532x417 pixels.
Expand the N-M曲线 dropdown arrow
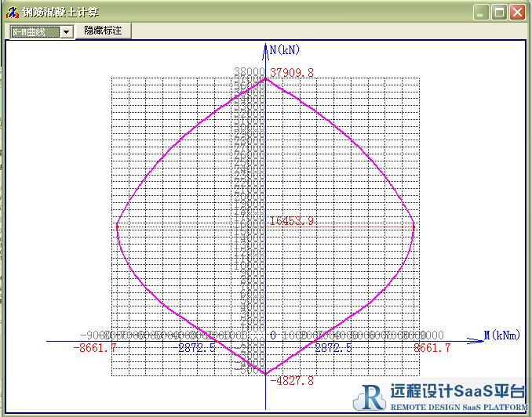pos(67,31)
